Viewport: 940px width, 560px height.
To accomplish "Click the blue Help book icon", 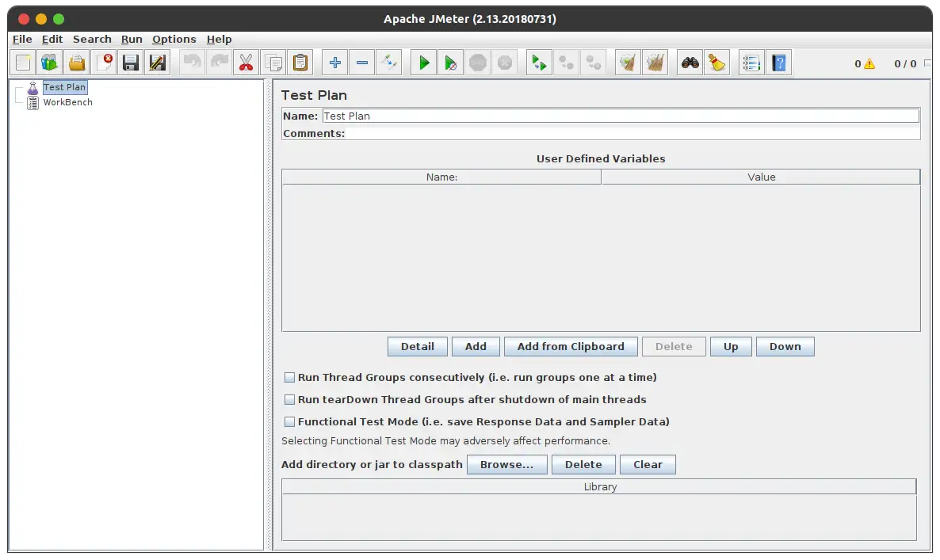I will point(779,63).
